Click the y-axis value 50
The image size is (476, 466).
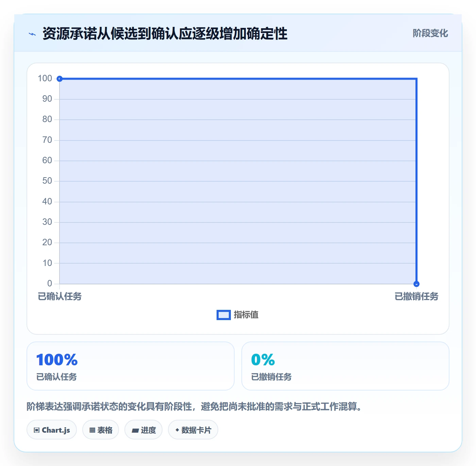click(47, 181)
